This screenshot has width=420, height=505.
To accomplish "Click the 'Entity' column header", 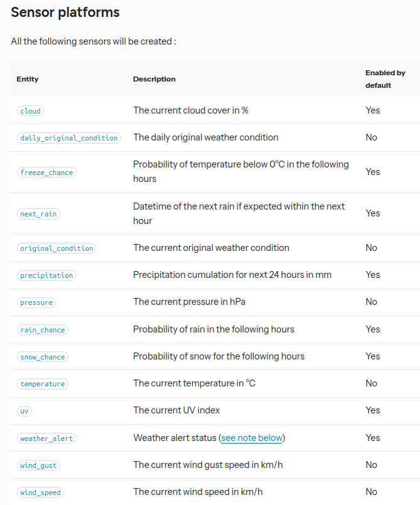I will (x=28, y=79).
